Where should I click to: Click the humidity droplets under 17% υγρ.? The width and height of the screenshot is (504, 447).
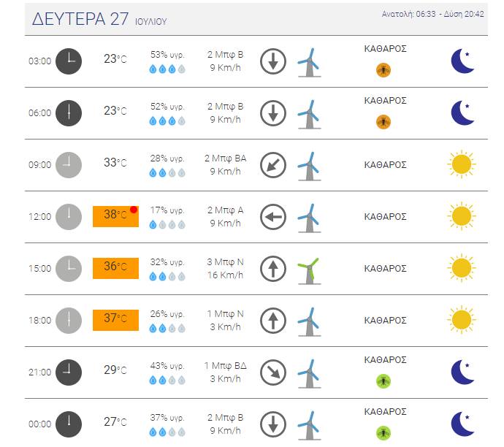[167, 224]
